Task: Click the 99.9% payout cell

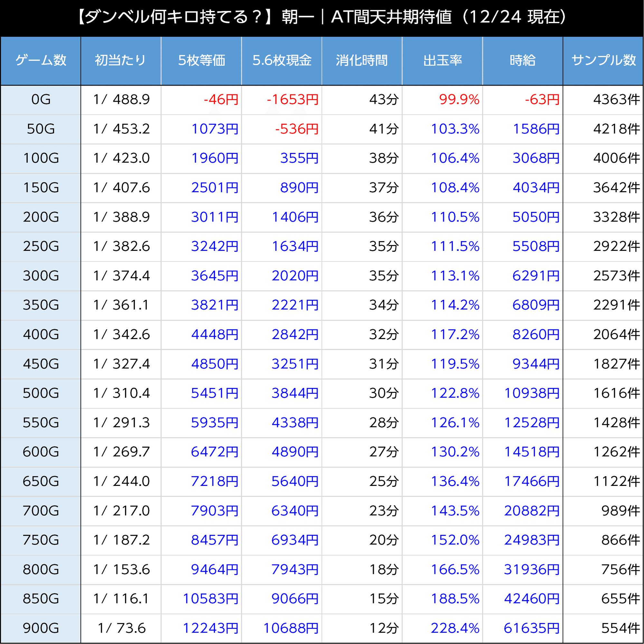Action: click(x=442, y=100)
